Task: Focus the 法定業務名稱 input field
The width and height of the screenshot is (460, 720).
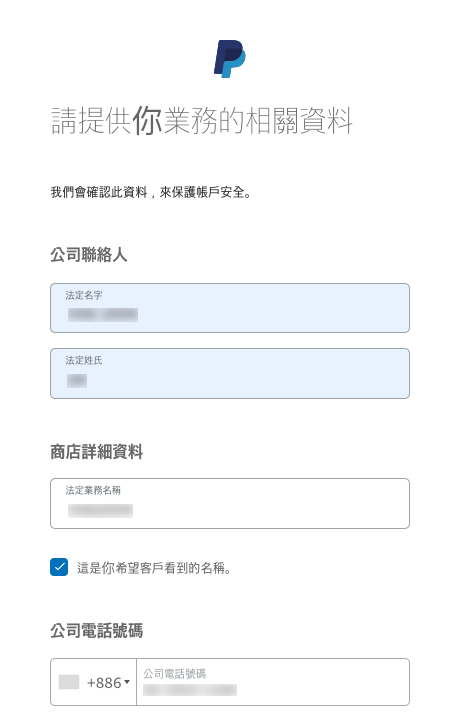Action: [x=230, y=503]
